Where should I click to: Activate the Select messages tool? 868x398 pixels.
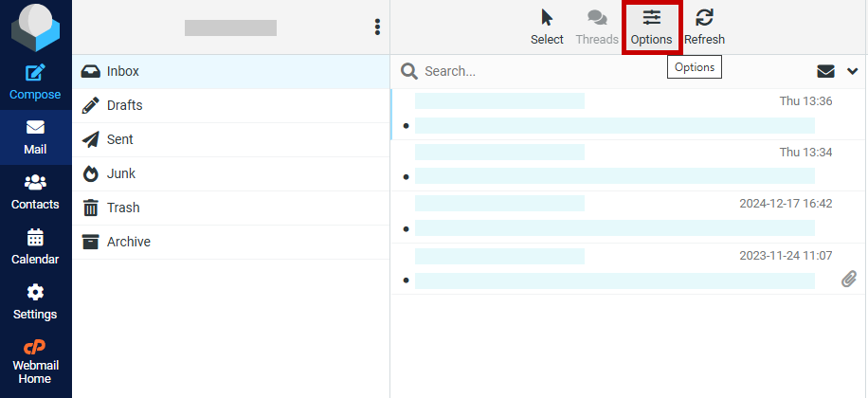547,27
